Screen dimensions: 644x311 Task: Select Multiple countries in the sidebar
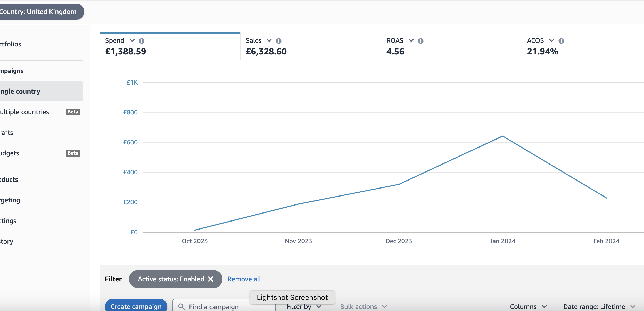24,112
